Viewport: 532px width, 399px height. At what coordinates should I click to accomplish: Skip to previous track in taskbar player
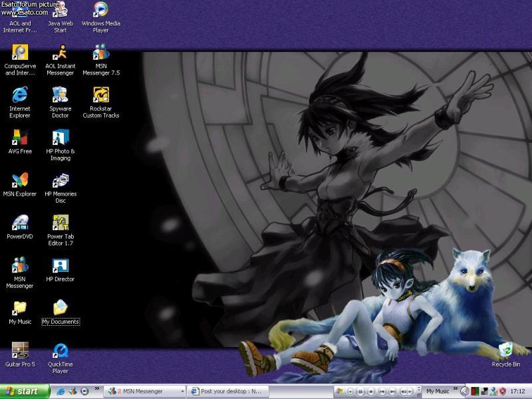(x=382, y=392)
